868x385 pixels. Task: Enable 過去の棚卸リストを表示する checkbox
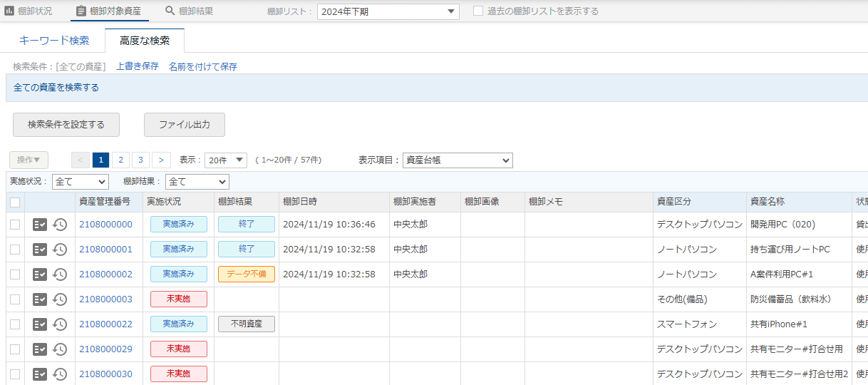(478, 11)
